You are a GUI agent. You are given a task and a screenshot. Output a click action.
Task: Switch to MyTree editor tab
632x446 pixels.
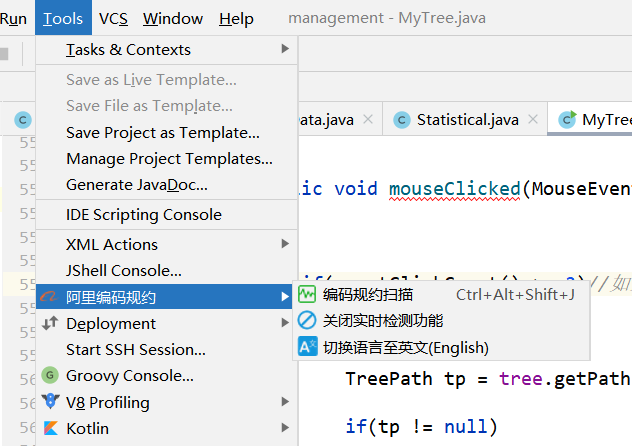[590, 120]
